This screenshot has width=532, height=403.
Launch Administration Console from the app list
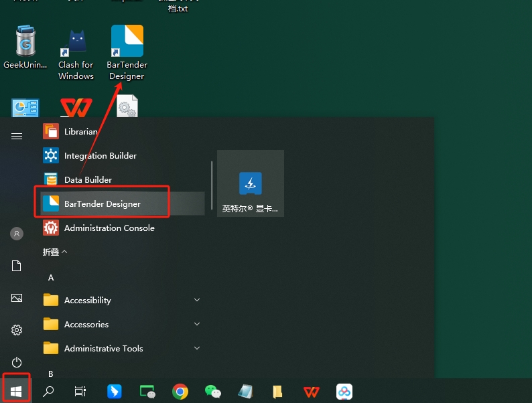coord(122,228)
